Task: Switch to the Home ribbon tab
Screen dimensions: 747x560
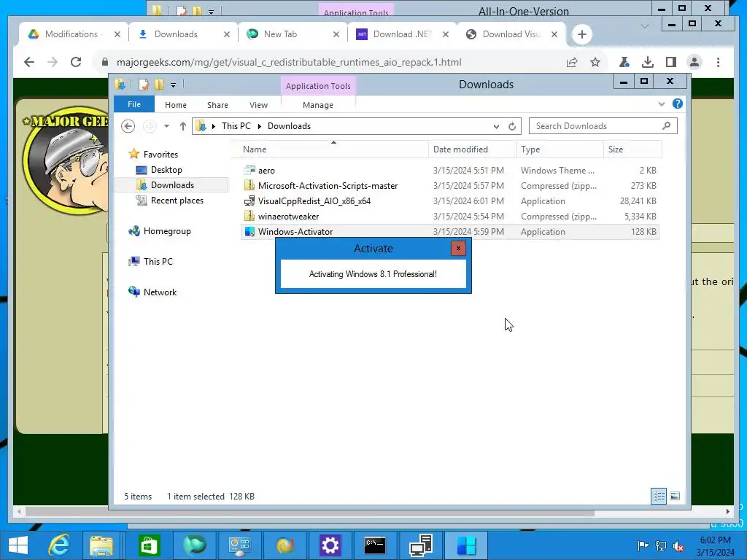Action: [175, 105]
